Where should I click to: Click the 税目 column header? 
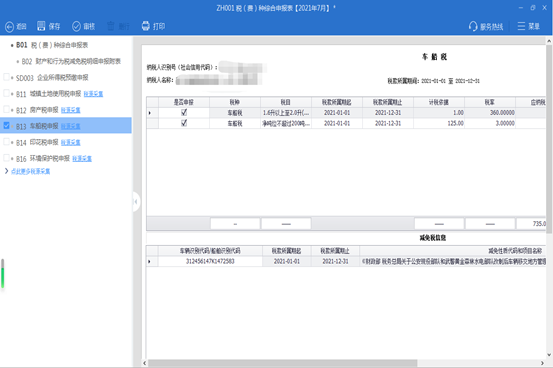point(286,102)
